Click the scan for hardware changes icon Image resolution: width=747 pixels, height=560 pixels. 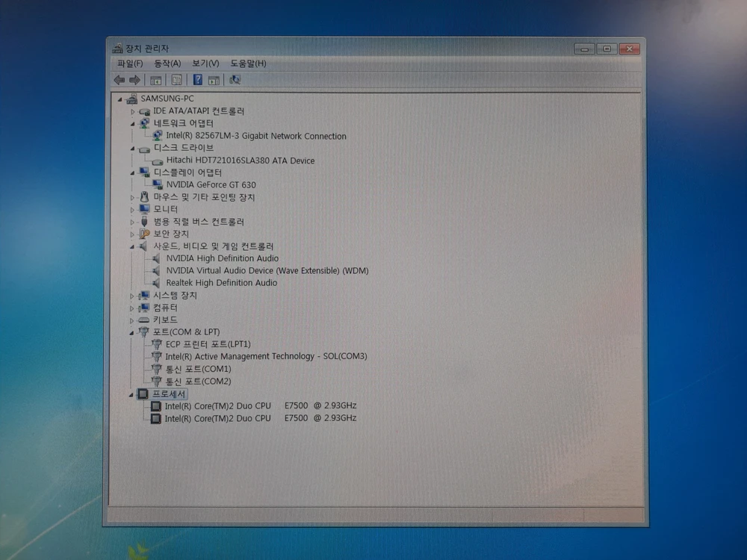(x=235, y=80)
